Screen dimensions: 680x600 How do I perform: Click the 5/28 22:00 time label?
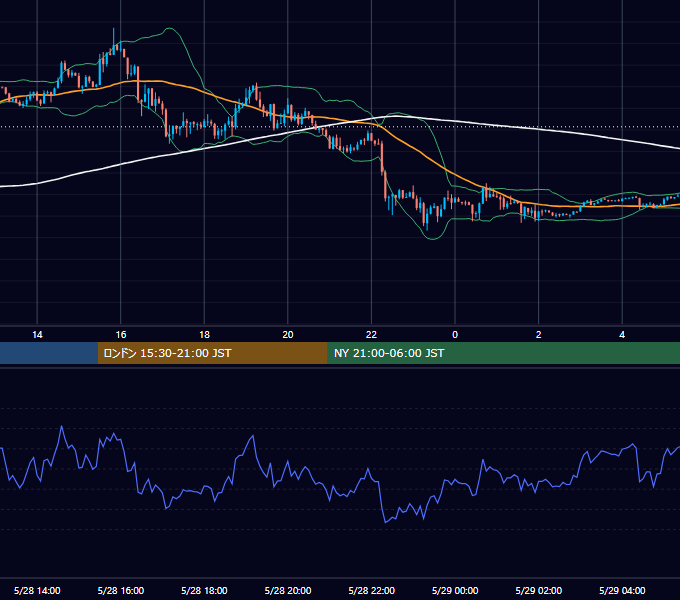point(372,590)
